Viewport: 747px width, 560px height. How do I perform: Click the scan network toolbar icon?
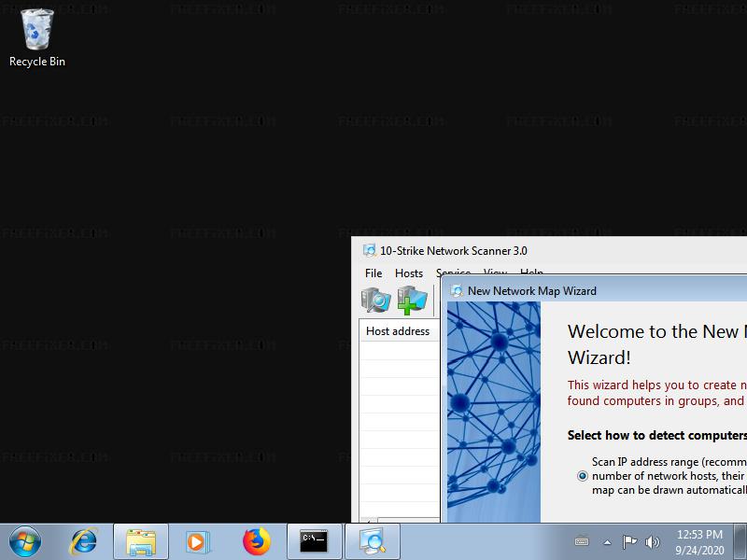[x=376, y=300]
